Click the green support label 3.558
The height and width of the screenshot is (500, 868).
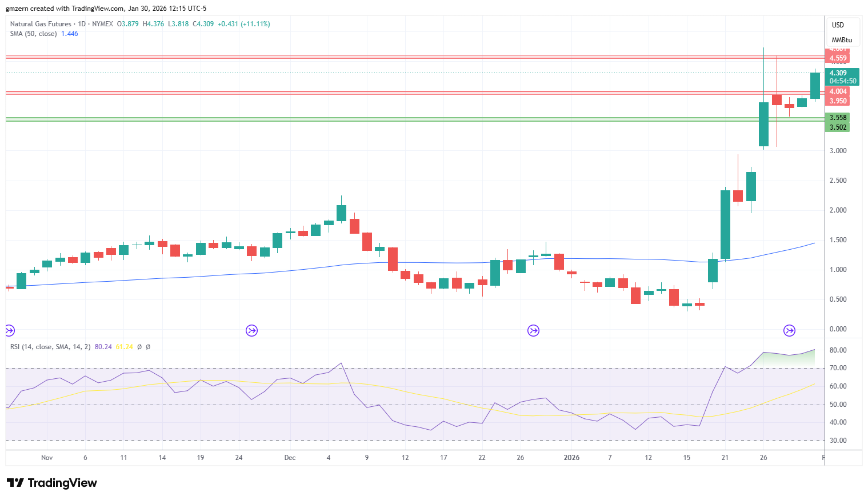tap(838, 118)
